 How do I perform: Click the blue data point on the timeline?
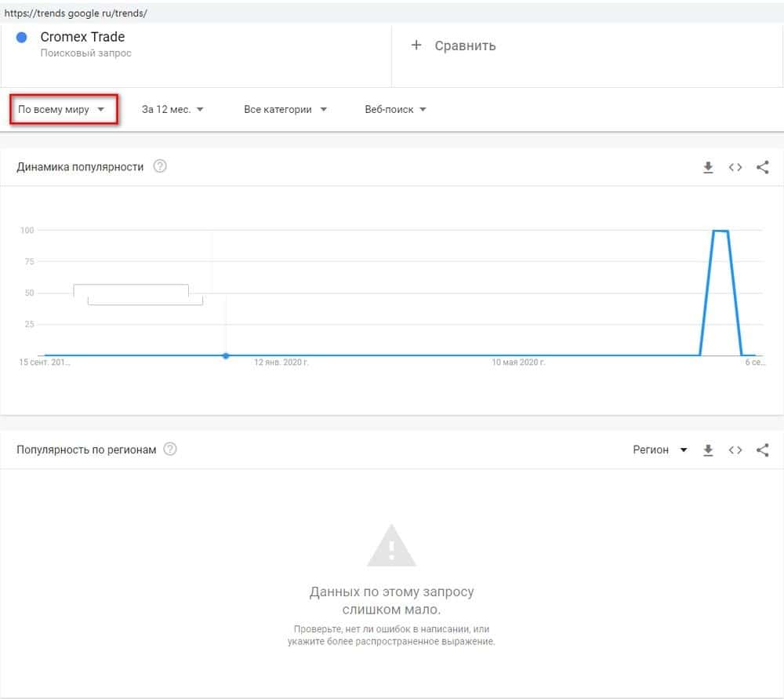pos(226,356)
